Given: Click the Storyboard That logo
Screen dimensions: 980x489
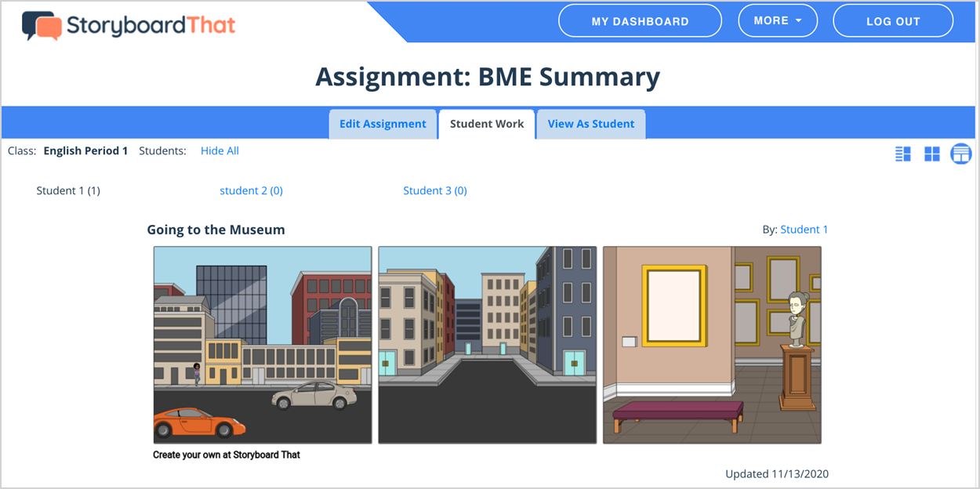Looking at the screenshot, I should tap(129, 26).
